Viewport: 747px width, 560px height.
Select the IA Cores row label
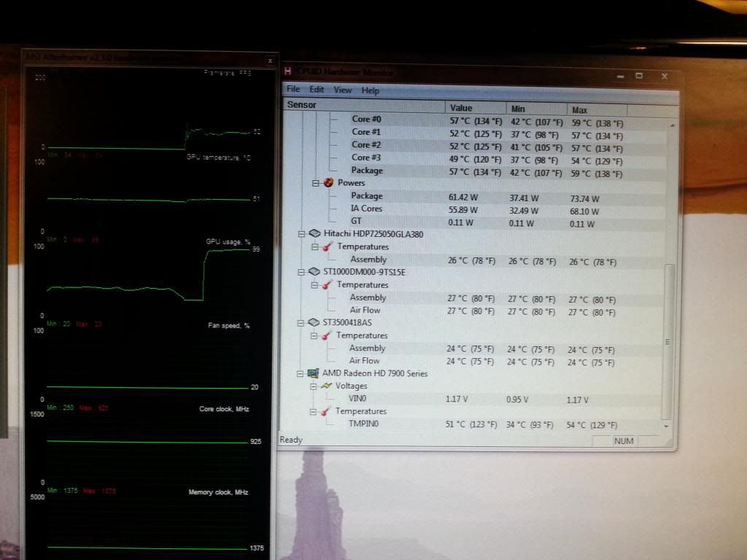366,209
